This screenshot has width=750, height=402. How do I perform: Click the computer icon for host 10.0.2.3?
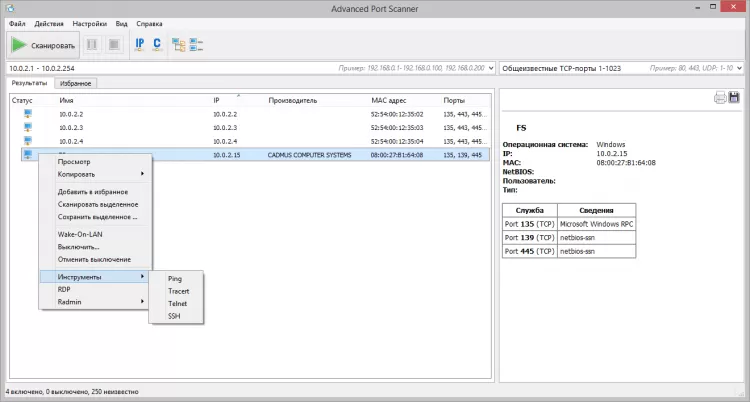(28, 127)
